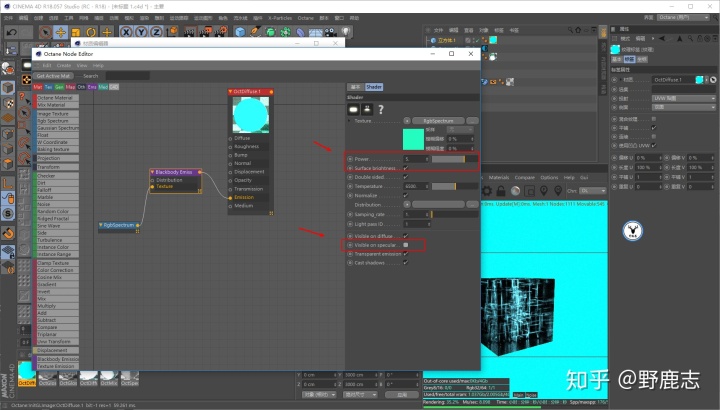
Task: Collapse the Blackbody Emission node triangle
Action: (152, 172)
